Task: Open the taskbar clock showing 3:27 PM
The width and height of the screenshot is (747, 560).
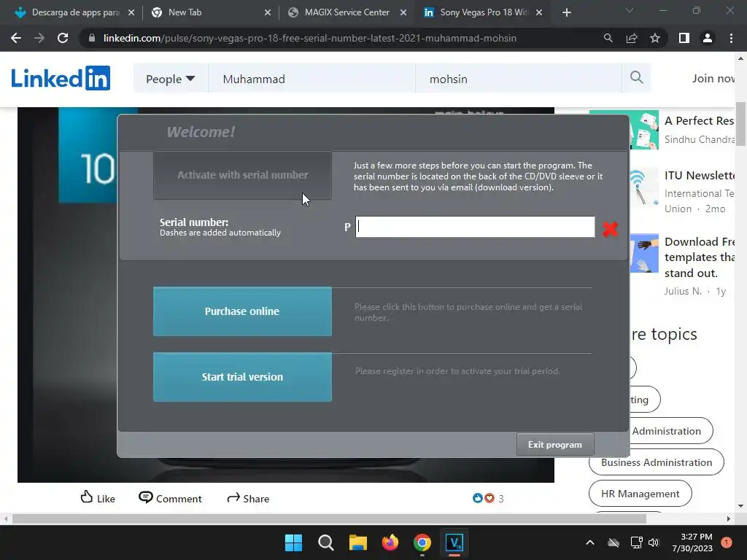Action: point(692,542)
